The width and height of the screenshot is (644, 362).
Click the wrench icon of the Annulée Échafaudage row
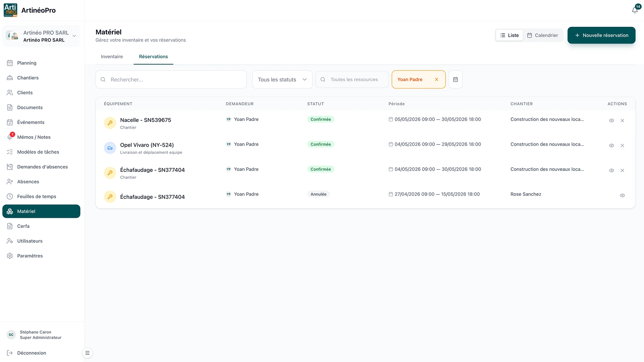(110, 197)
